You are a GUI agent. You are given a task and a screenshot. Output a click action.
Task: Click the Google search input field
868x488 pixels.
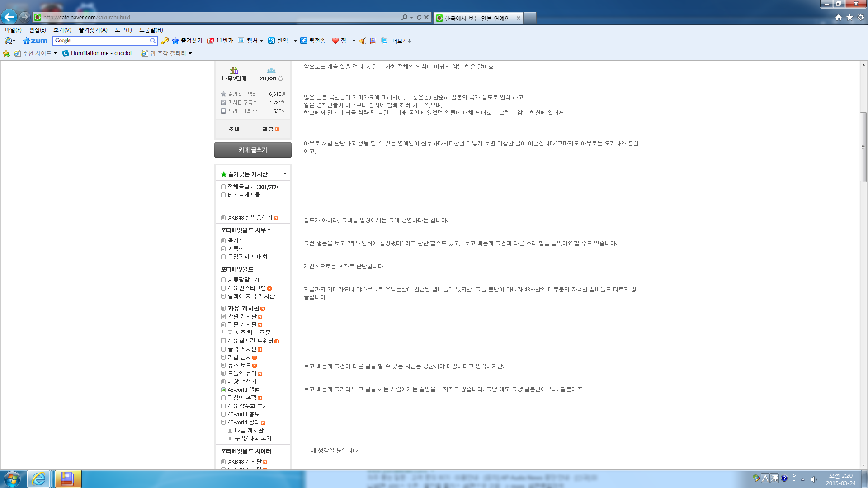(x=102, y=41)
